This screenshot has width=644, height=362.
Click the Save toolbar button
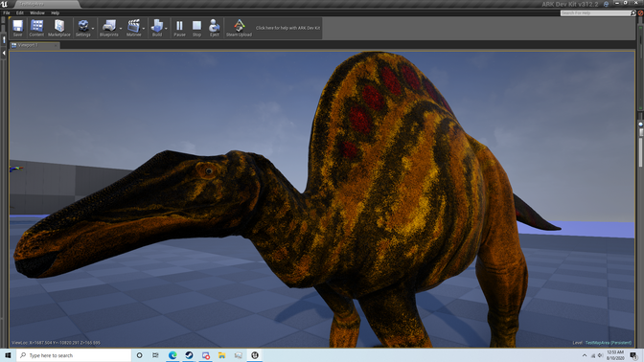[17, 28]
